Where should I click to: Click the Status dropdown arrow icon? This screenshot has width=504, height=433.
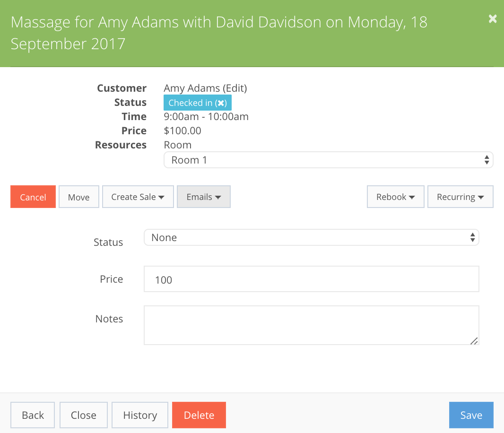[x=472, y=237]
